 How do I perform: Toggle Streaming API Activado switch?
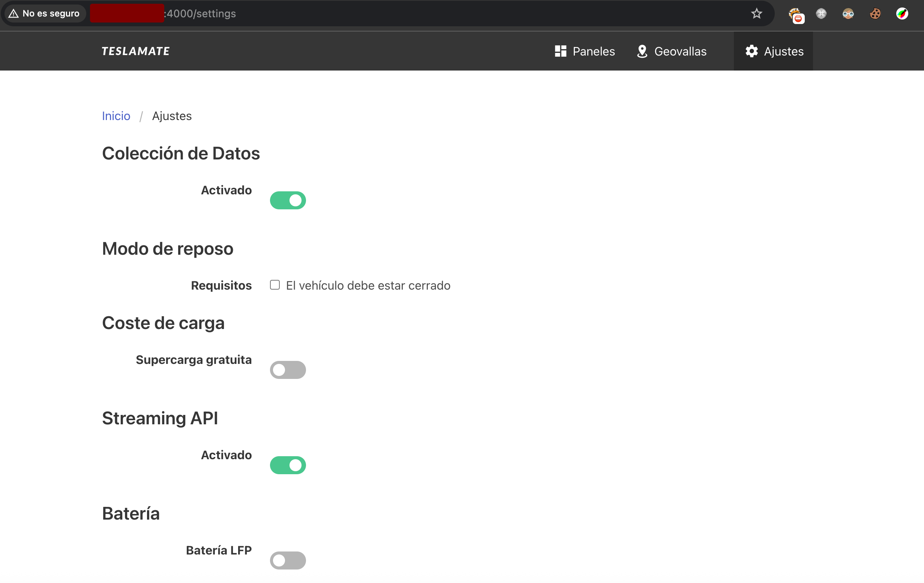pos(288,465)
